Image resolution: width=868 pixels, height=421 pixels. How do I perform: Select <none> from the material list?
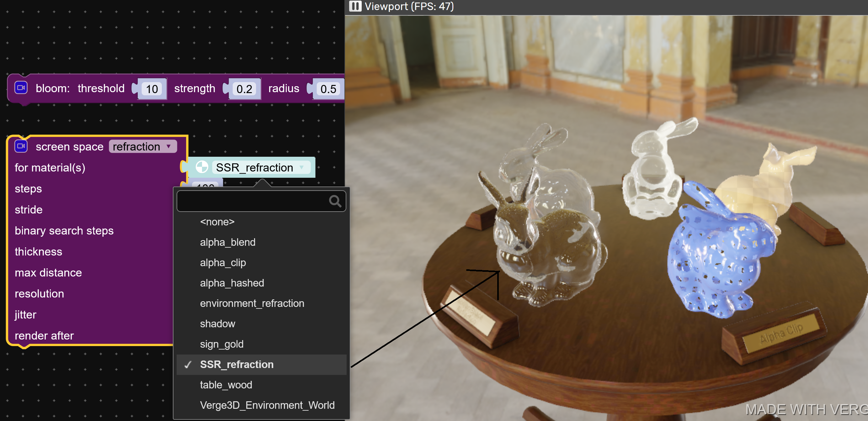coord(217,222)
